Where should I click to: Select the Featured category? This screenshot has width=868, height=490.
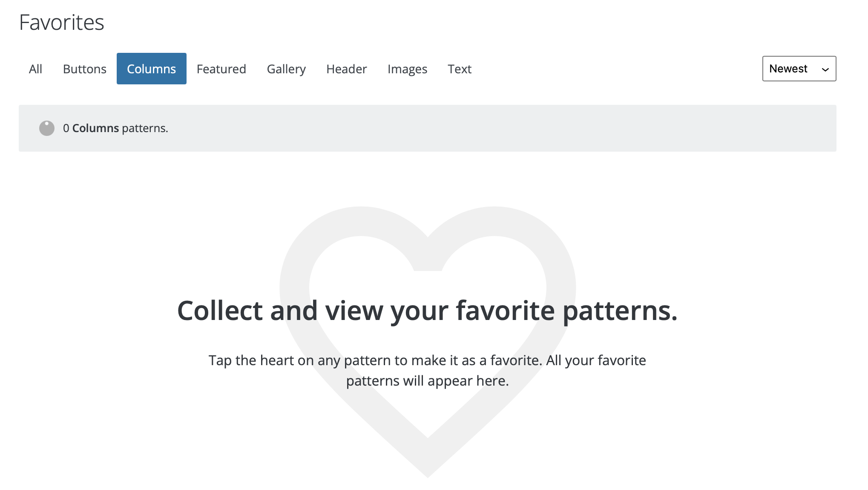tap(221, 69)
